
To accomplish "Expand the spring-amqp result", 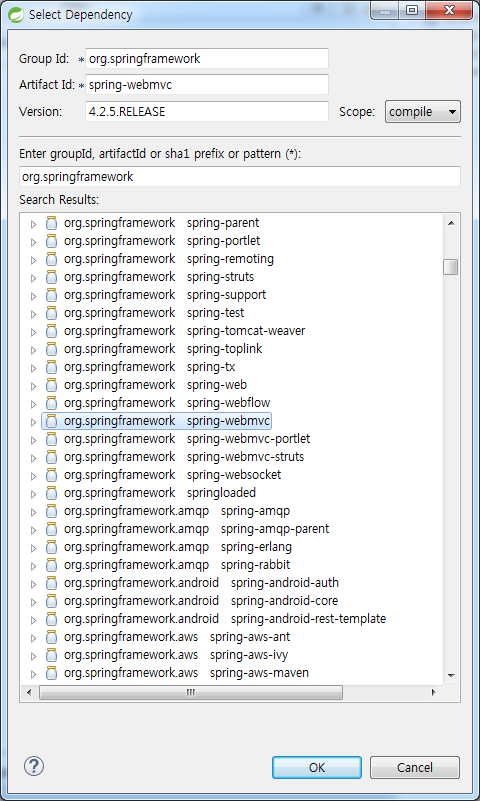I will 34,512.
